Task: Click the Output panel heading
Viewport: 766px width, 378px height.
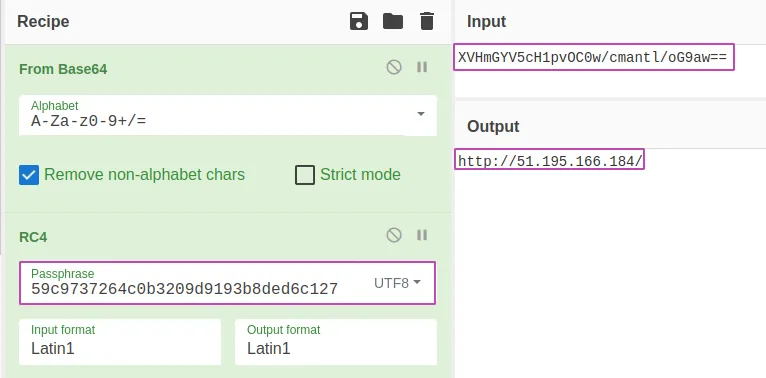Action: click(493, 126)
